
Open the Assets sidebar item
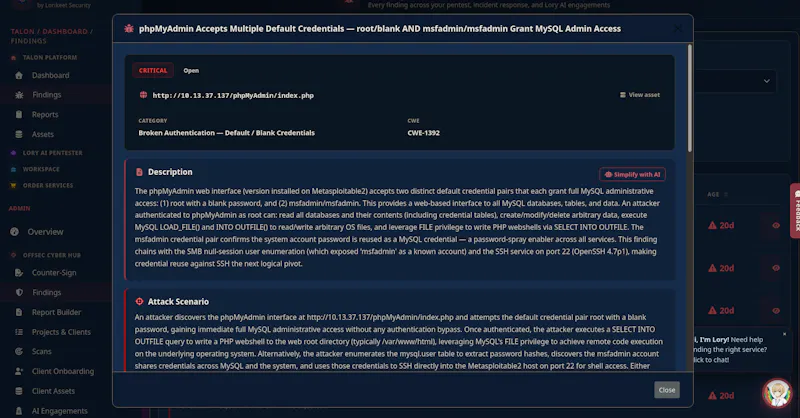(x=42, y=134)
